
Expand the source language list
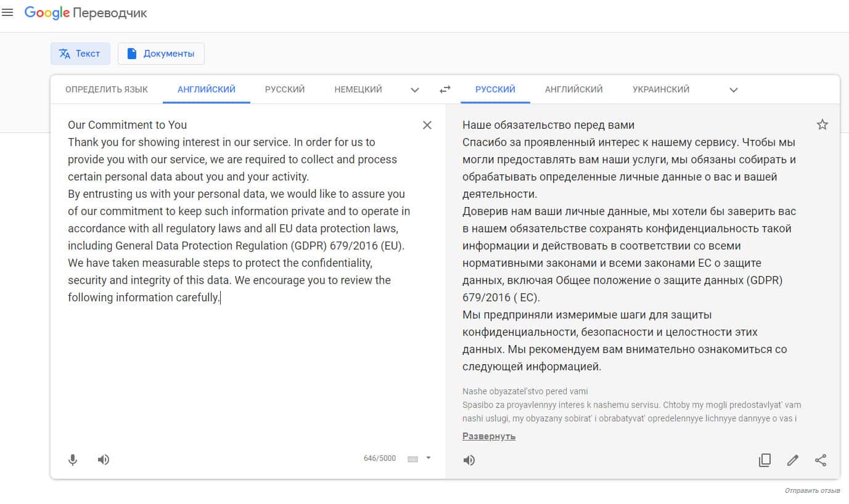tap(415, 90)
